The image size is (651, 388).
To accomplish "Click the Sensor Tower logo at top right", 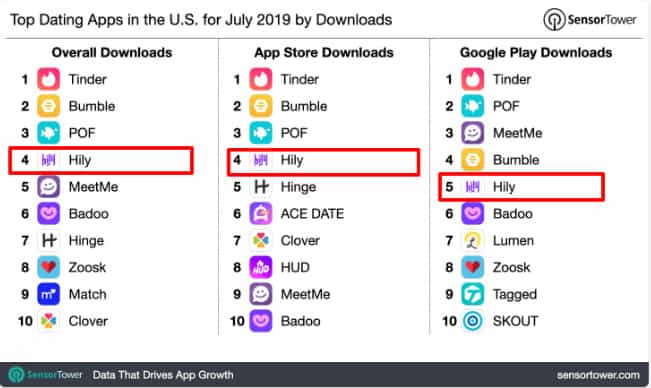I will pos(590,20).
